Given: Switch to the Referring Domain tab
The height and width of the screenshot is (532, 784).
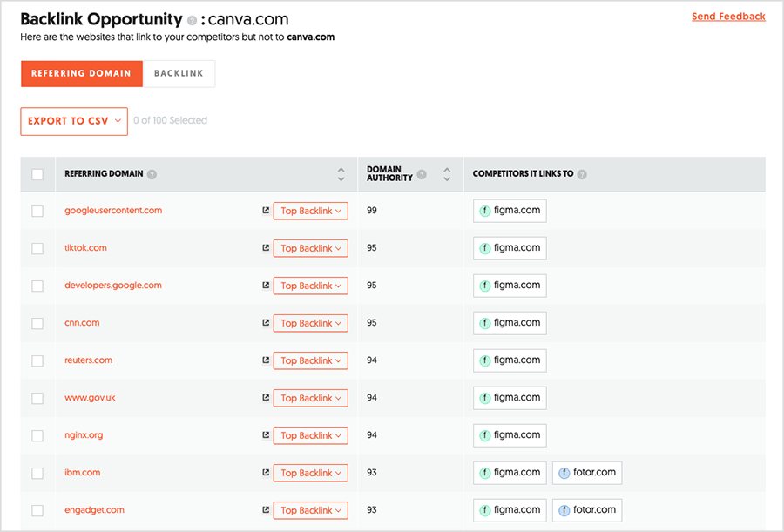Looking at the screenshot, I should point(82,73).
